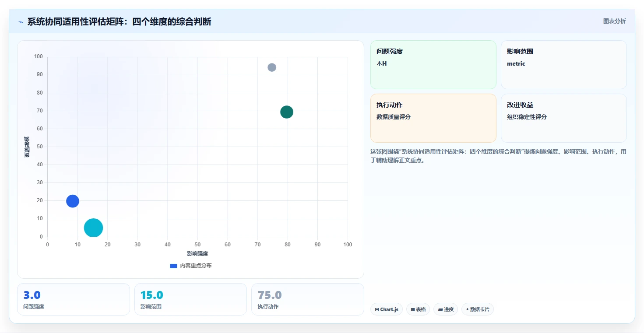Open the 执行动作 数据质量评分 card

tap(433, 118)
